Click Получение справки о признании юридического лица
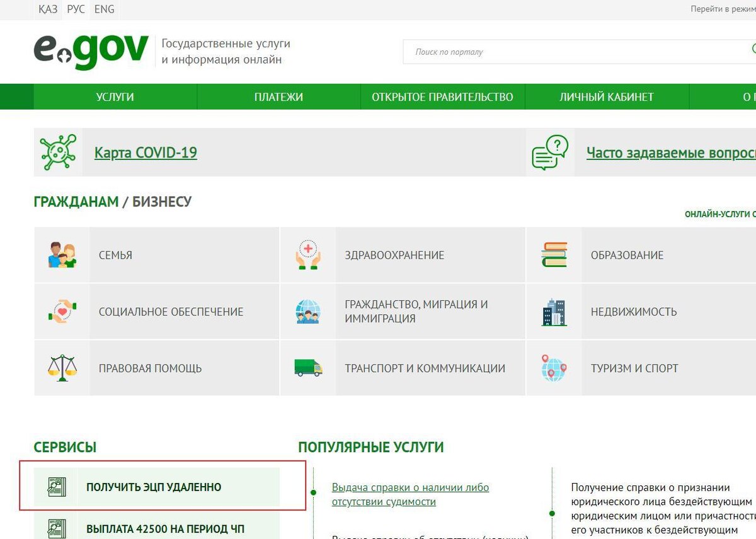 tap(663, 509)
